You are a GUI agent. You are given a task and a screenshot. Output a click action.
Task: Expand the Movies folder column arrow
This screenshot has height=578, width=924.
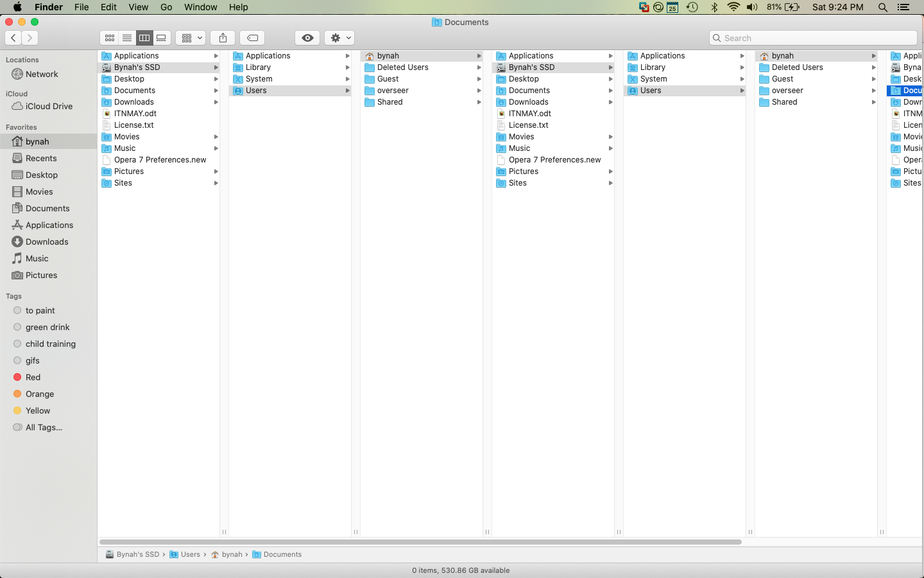coord(216,137)
